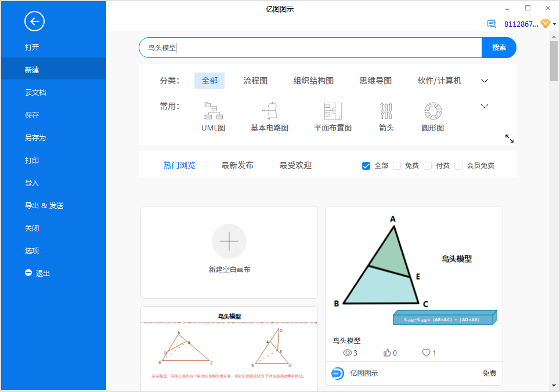The height and width of the screenshot is (392, 560).
Task: Click the scrollbar down arrow
Action: pyautogui.click(x=554, y=386)
